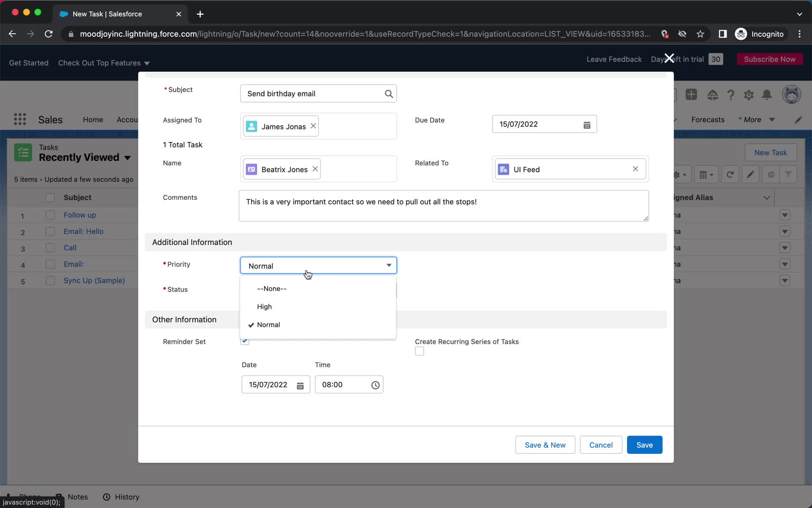The width and height of the screenshot is (812, 508).
Task: Open the Trailhead guidance icon
Action: click(713, 95)
